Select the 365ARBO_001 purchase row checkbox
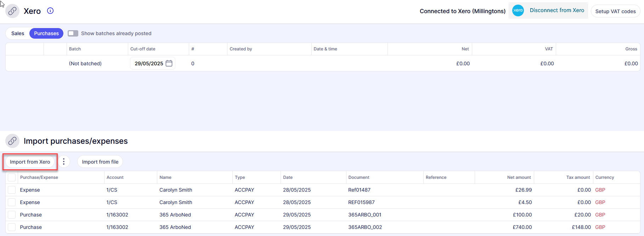The width and height of the screenshot is (644, 236). click(12, 215)
